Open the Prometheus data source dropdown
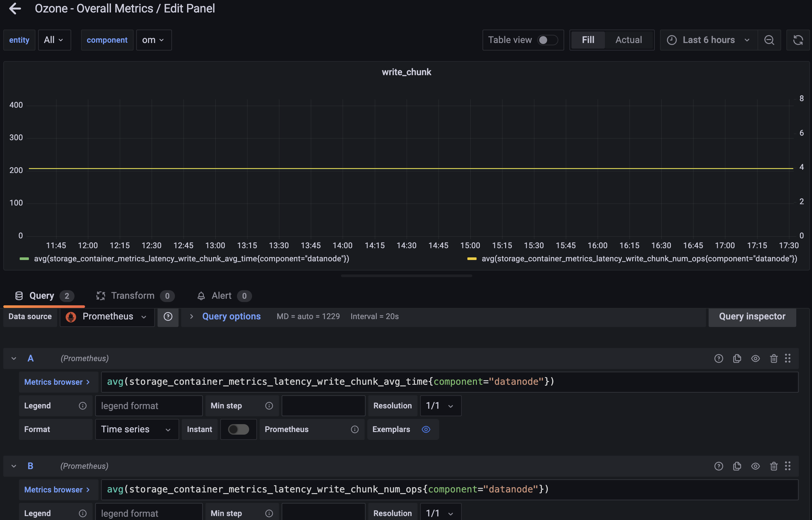The width and height of the screenshot is (812, 520). pyautogui.click(x=107, y=316)
